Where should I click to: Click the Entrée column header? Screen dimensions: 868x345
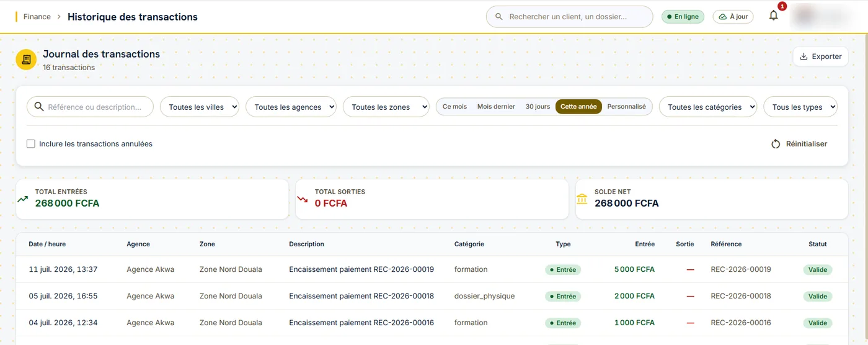click(645, 244)
